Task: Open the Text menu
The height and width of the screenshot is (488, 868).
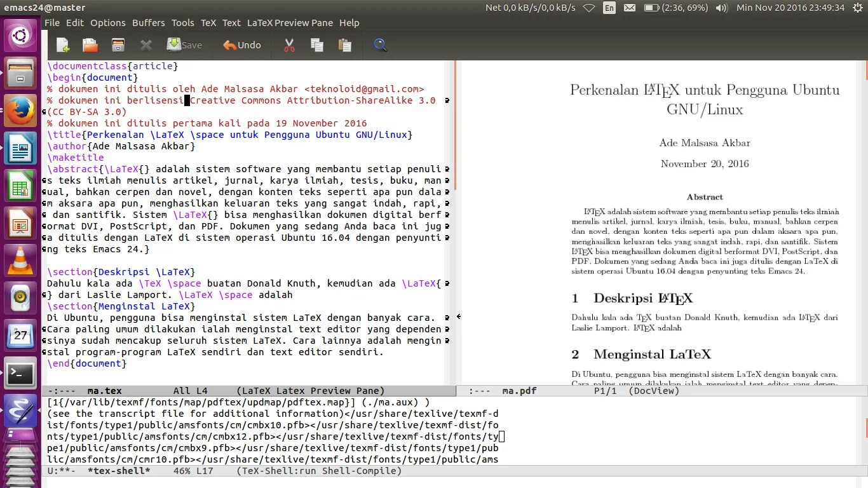Action: coord(231,23)
